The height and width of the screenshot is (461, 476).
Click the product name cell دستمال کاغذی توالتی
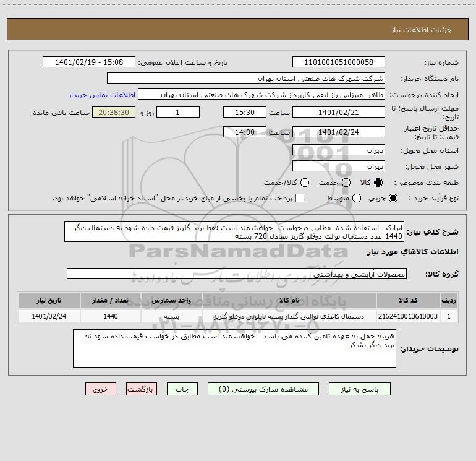coord(289,316)
